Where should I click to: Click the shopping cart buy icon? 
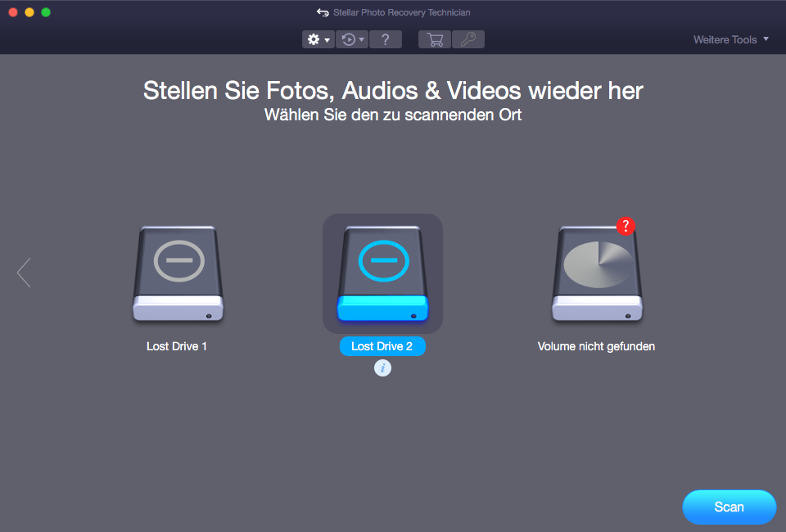pos(435,39)
